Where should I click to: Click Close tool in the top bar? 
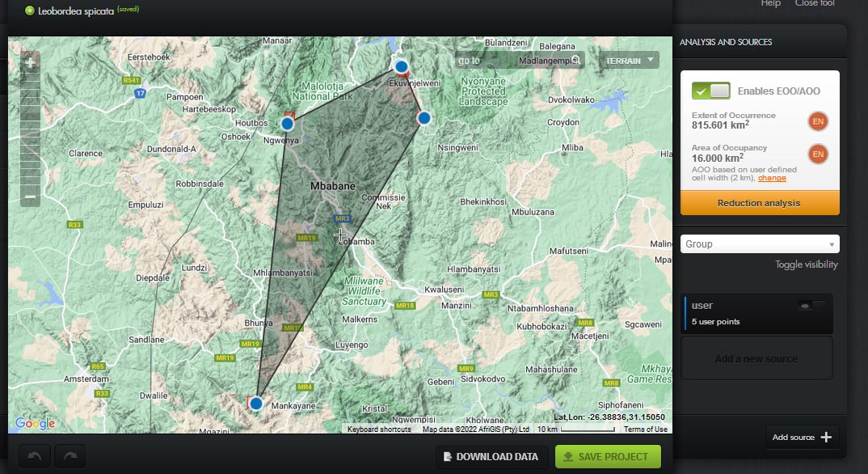pos(815,4)
